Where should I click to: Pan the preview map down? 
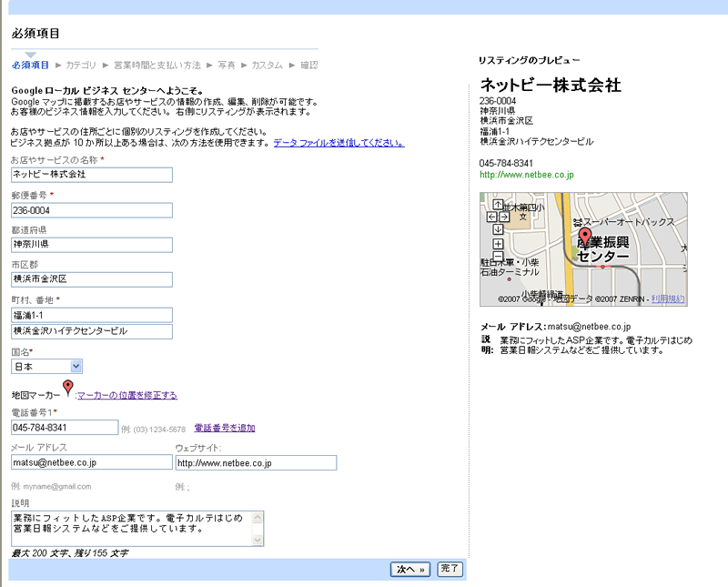pyautogui.click(x=498, y=229)
